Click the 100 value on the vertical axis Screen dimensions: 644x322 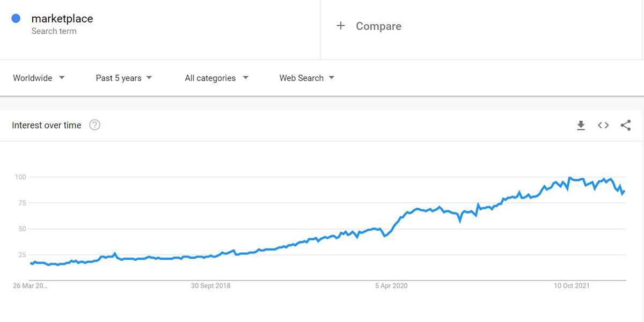click(x=20, y=177)
